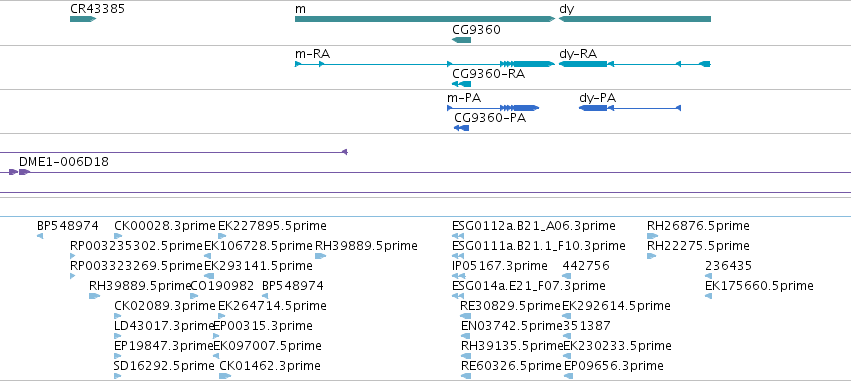Open EST ESG014a.E21_F07.3prime
The height and width of the screenshot is (381, 851).
click(529, 286)
